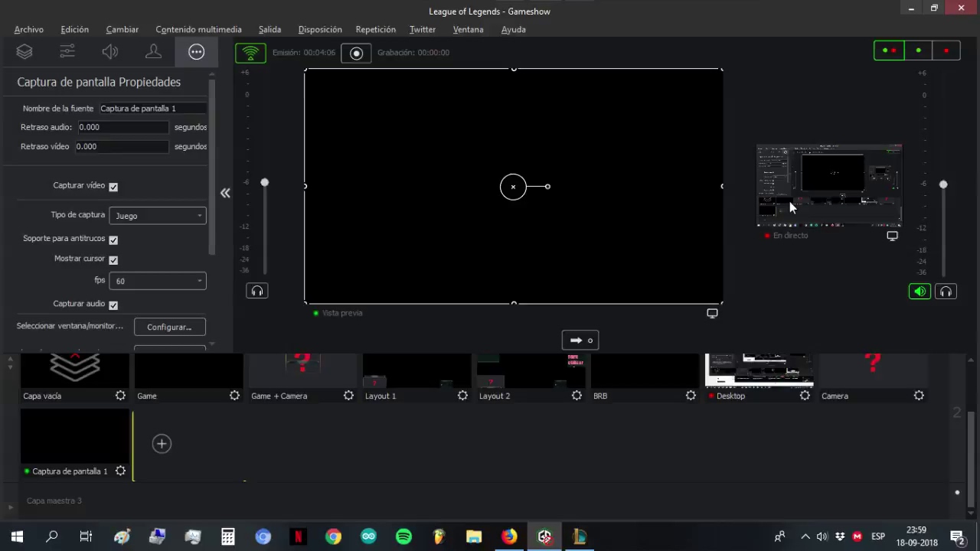Toggle Soporte para antitrucos checkbox
Image resolution: width=980 pixels, height=551 pixels.
coord(113,240)
